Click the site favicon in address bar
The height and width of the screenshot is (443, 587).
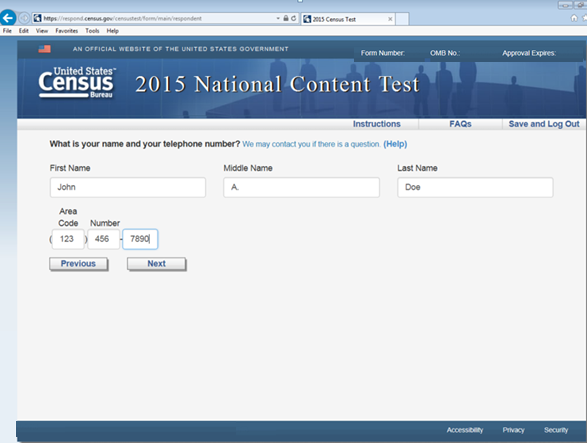37,18
